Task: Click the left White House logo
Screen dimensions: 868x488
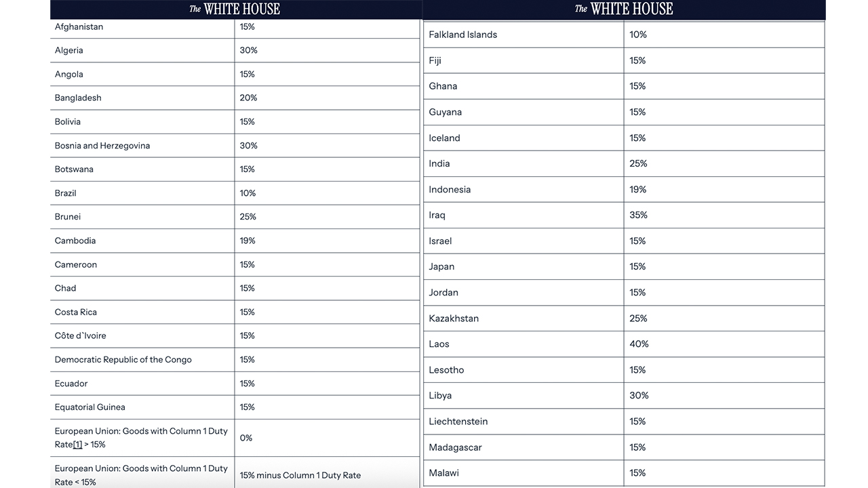Action: (235, 9)
